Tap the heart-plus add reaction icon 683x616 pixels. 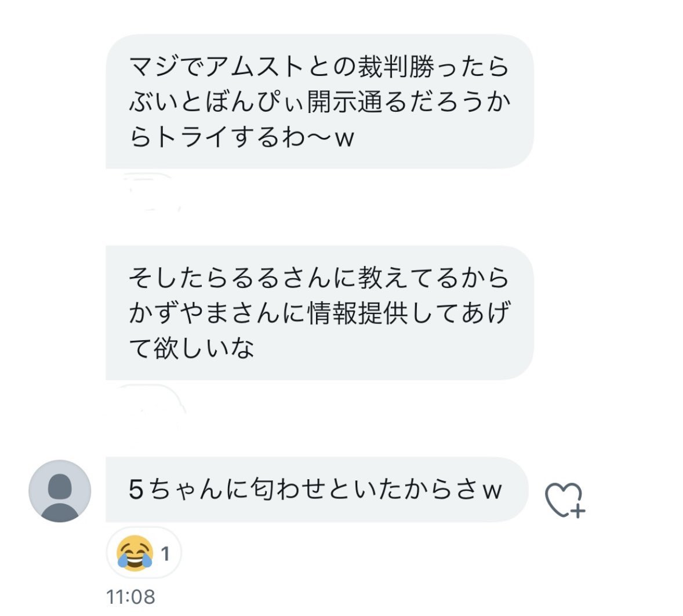click(x=565, y=500)
